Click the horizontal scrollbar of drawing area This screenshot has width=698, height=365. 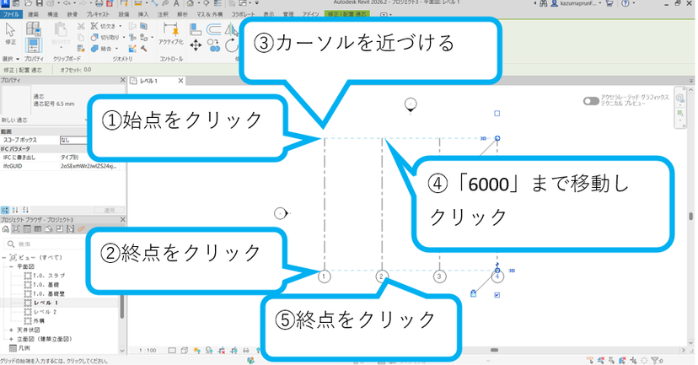point(494,350)
